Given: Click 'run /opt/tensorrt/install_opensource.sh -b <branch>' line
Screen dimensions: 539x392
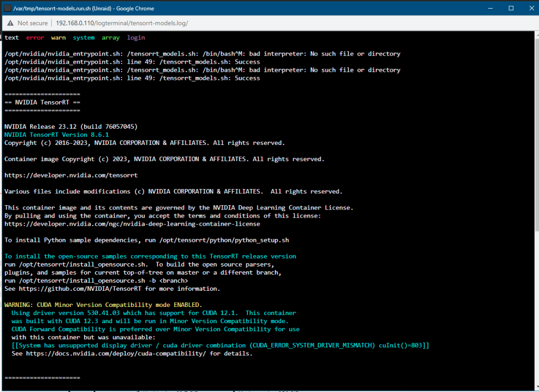Looking at the screenshot, I should [x=96, y=281].
